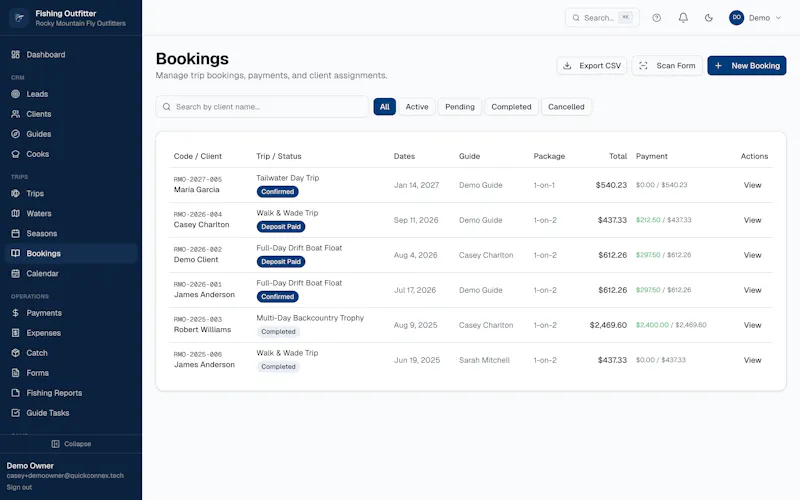800x500 pixels.
Task: Select the Active filter tab
Action: tap(417, 107)
